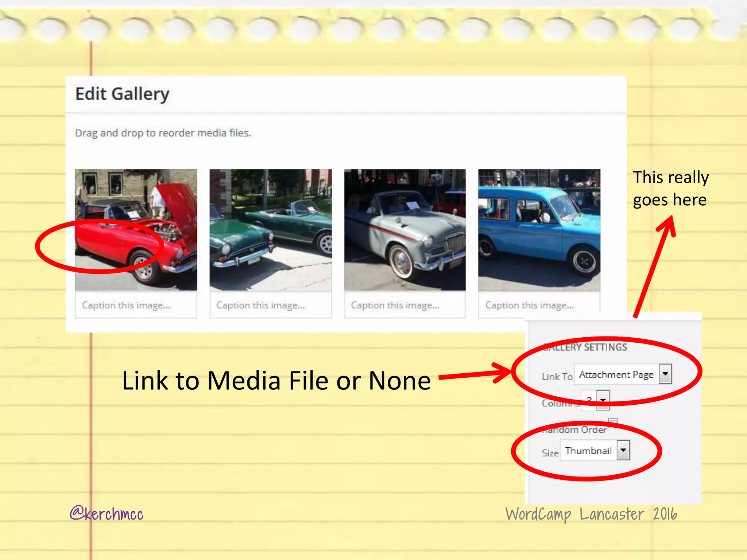The width and height of the screenshot is (747, 560).
Task: Click 'Drag and drop to reorder media files' text
Action: point(163,133)
